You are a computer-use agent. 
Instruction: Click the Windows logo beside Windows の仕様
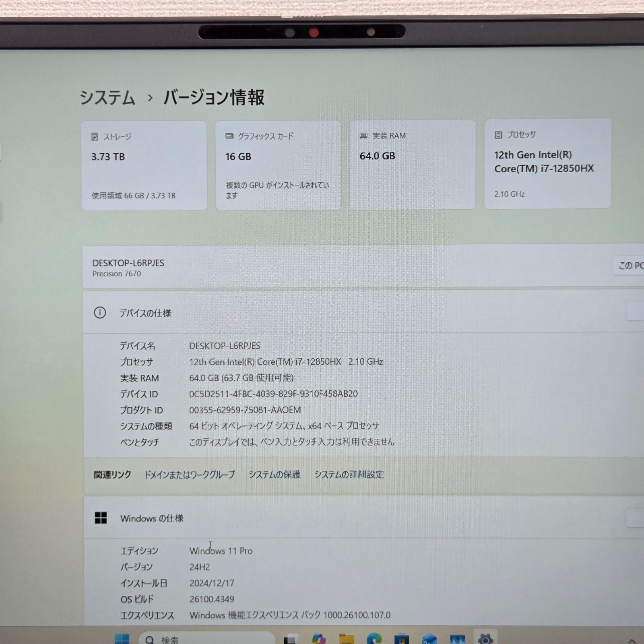click(x=101, y=518)
